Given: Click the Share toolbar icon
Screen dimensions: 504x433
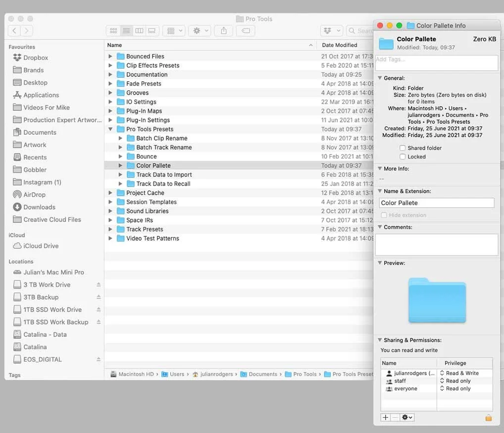Looking at the screenshot, I should pos(224,31).
